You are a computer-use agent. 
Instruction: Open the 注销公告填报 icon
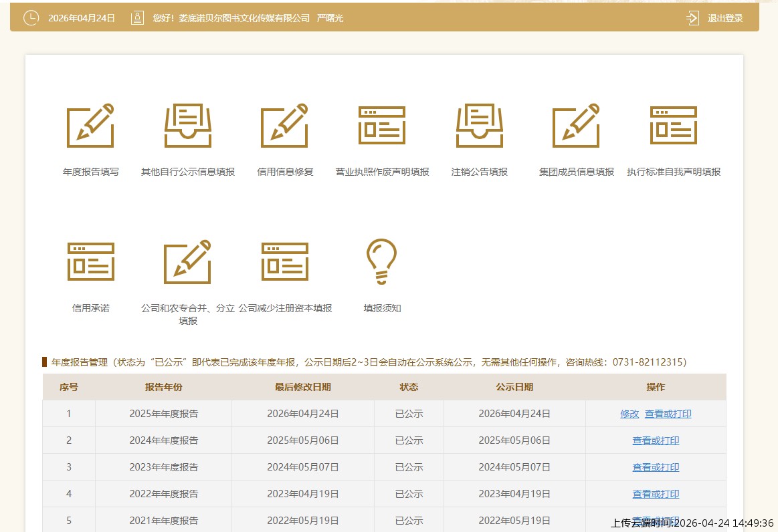(x=480, y=126)
